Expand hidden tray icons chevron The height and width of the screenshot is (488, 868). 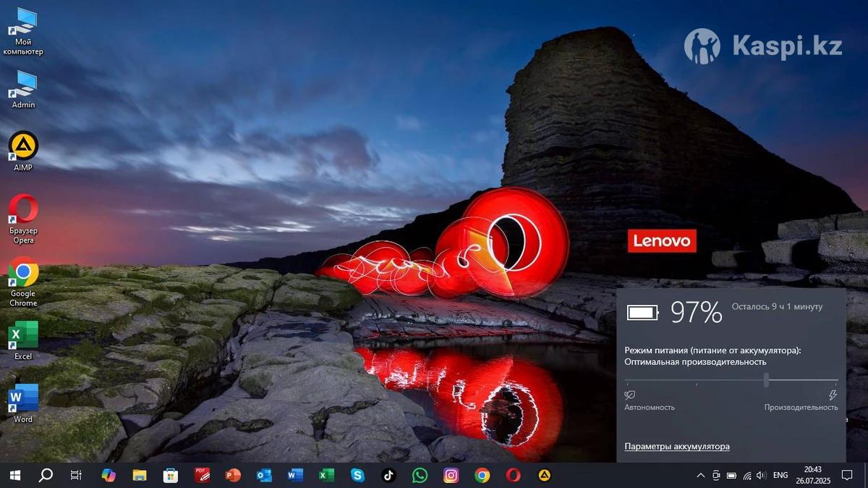(x=700, y=476)
